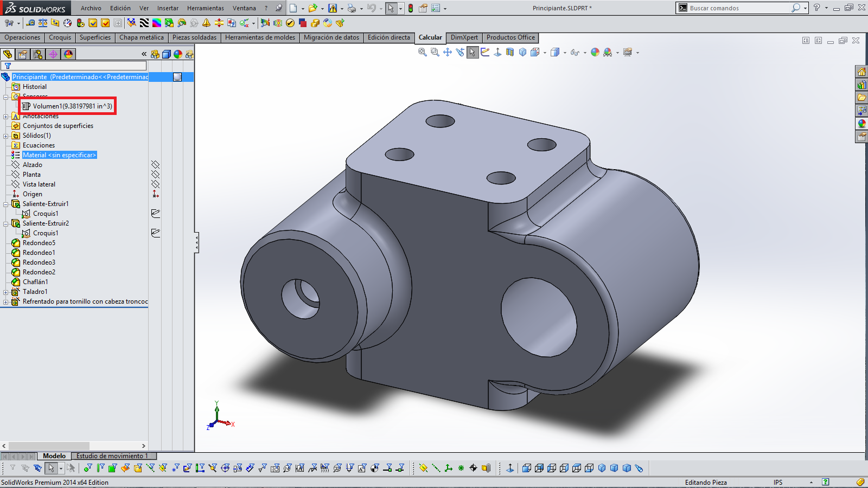Expand the Refrentado para tornillo node
The height and width of the screenshot is (488, 868).
[6, 302]
